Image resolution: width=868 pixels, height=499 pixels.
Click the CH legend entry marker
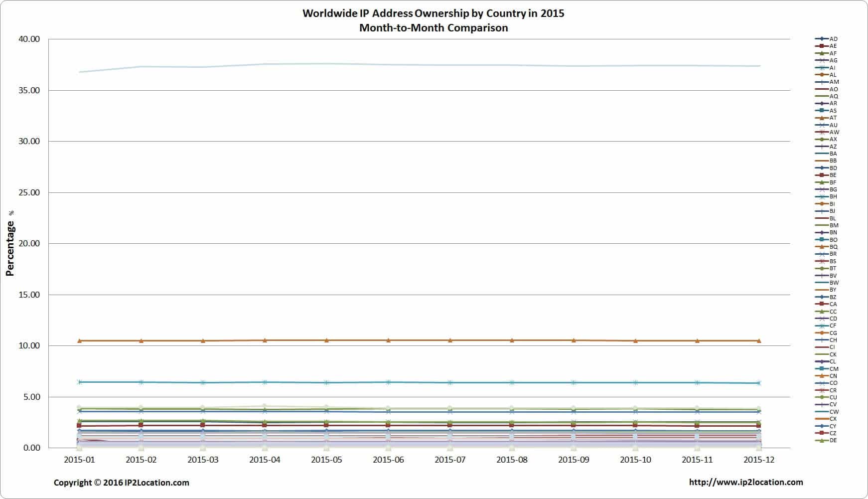(822, 340)
